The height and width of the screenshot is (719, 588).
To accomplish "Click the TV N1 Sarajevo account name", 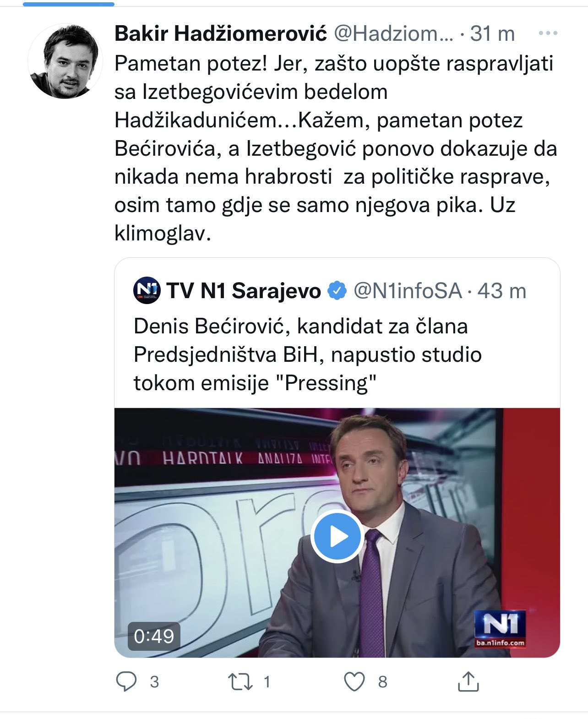I will pos(244,291).
